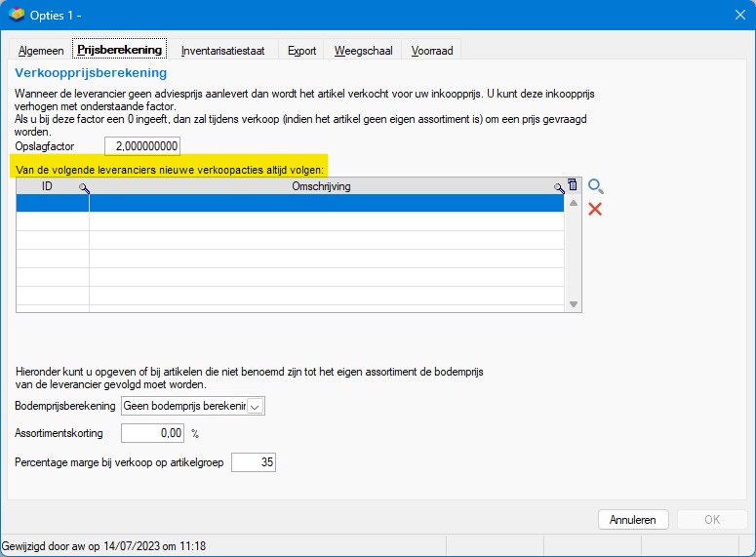Click the supplier table scroll up arrow
Viewport: 756px width, 557px height.
[574, 203]
